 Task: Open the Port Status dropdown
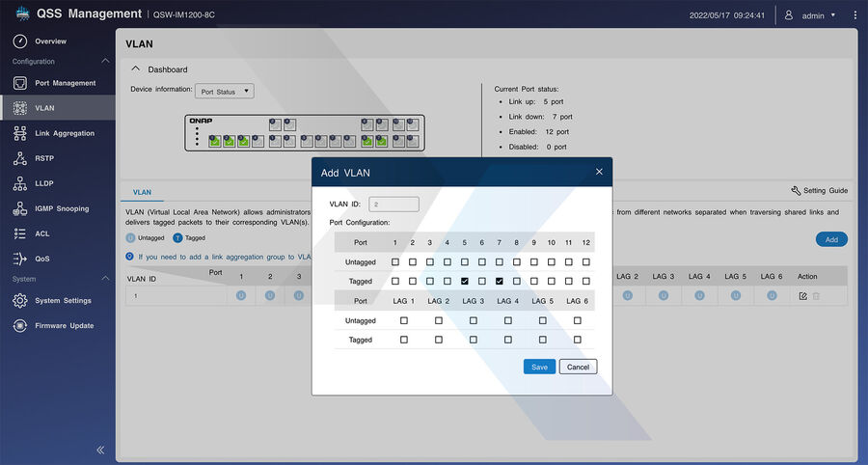click(224, 91)
